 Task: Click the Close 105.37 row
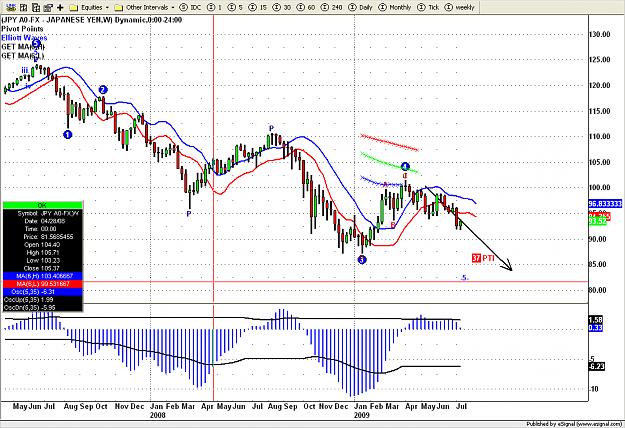[42, 268]
